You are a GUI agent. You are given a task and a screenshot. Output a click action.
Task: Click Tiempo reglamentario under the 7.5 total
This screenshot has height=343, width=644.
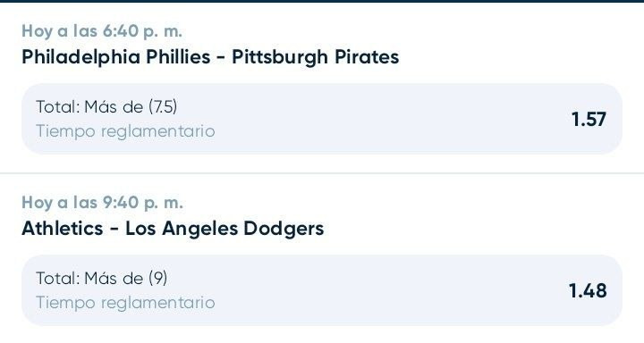[126, 131]
